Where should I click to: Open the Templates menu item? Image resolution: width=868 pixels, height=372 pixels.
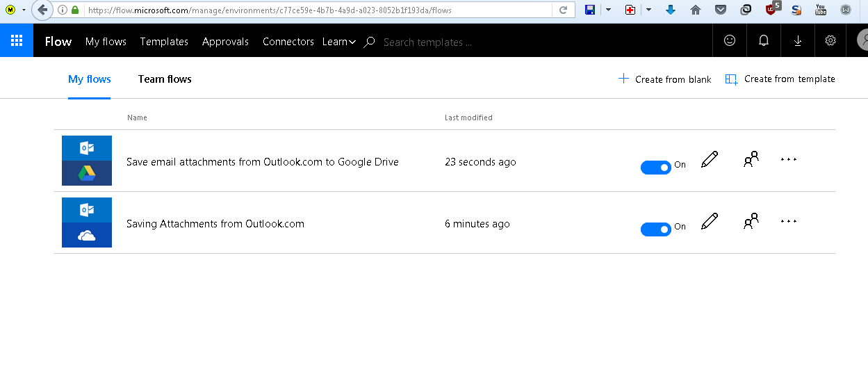point(164,42)
